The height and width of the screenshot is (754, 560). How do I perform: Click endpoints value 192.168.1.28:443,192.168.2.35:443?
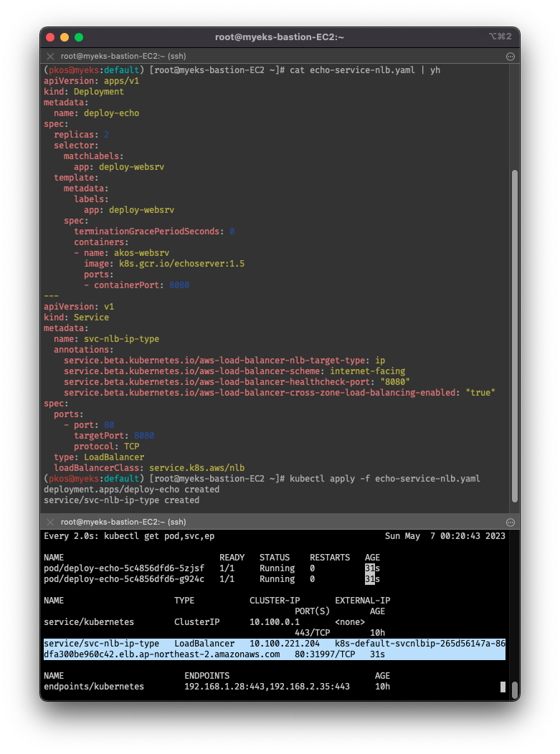pos(267,687)
